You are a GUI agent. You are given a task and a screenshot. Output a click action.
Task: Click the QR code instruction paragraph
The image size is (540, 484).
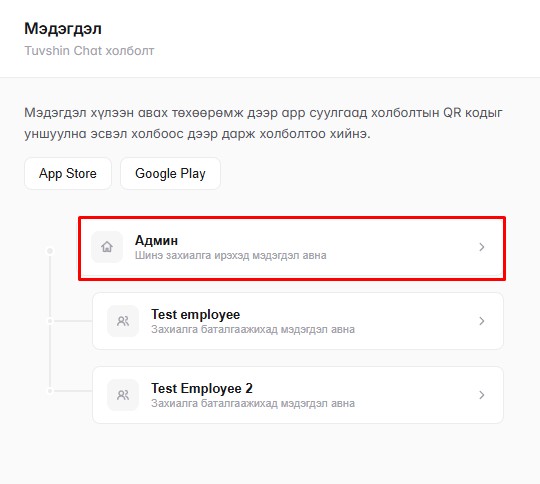tap(263, 123)
